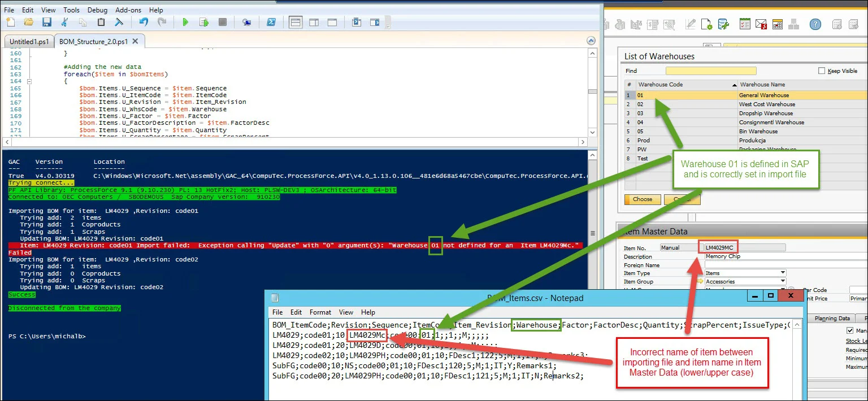868x401 pixels.
Task: Open a script with the folder icon
Action: point(29,23)
